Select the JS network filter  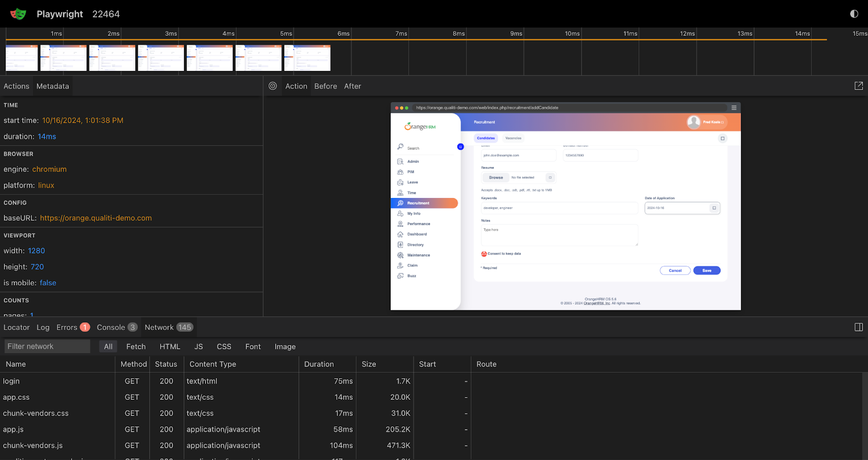[199, 347]
